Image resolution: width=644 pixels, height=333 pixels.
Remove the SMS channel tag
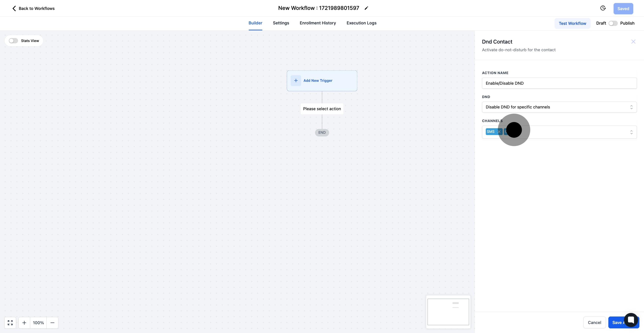point(499,132)
